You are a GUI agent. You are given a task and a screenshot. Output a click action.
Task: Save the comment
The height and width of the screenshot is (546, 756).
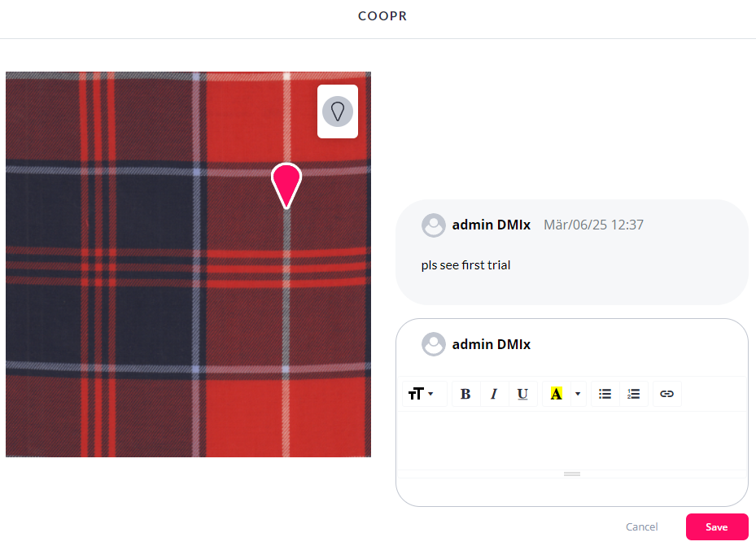pyautogui.click(x=717, y=526)
